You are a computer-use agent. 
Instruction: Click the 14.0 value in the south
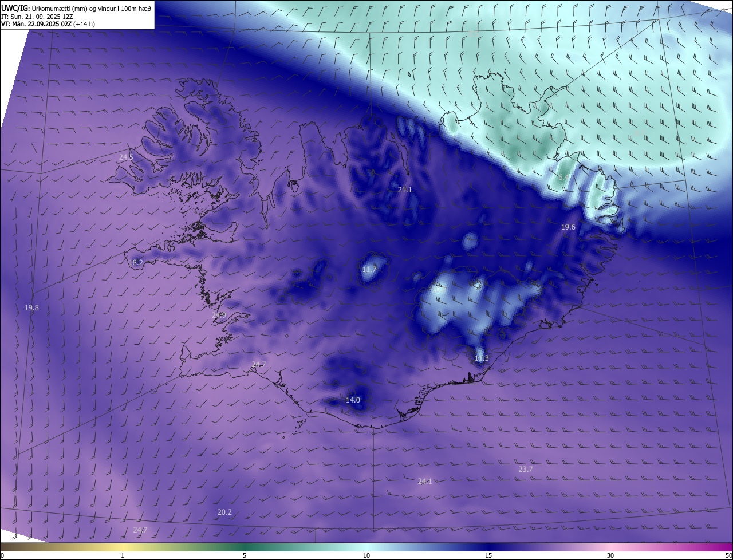pyautogui.click(x=353, y=400)
